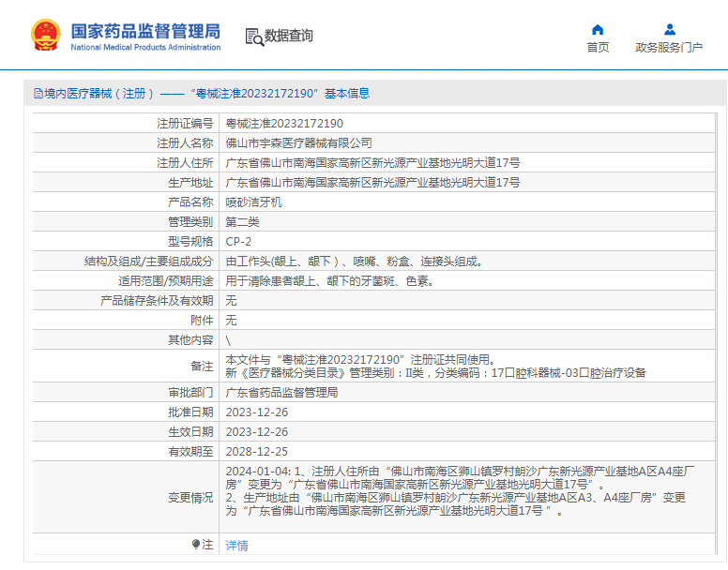This screenshot has width=728, height=570.
Task: Click the 备注 remark text
Action: (435, 367)
